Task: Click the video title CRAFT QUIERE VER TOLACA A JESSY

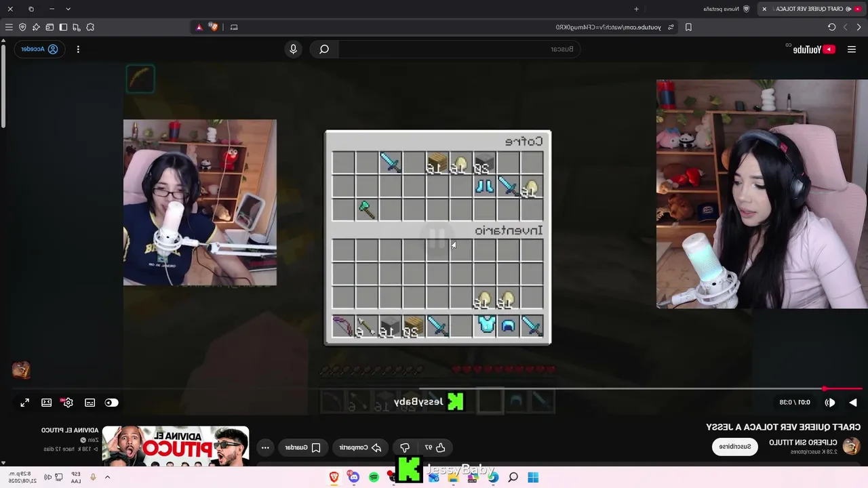Action: coord(783,427)
